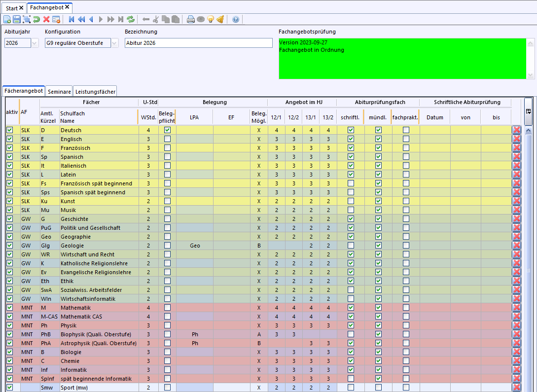Select the Fächerangebot tab
537x392 pixels.
(x=24, y=91)
